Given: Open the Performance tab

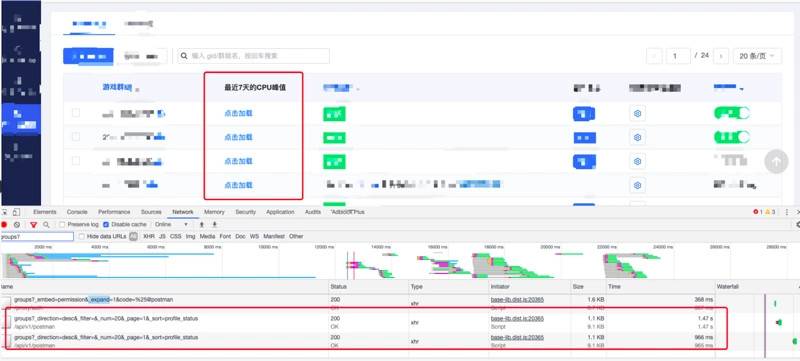Looking at the screenshot, I should (x=114, y=212).
